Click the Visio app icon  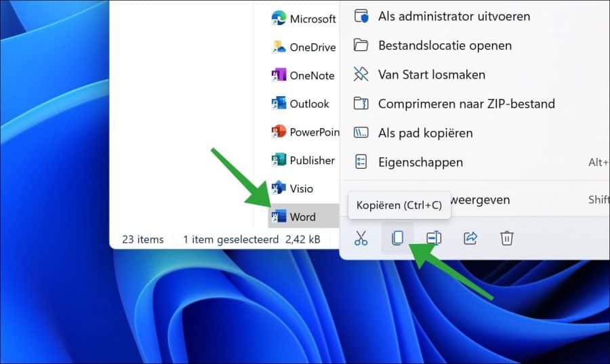[279, 188]
